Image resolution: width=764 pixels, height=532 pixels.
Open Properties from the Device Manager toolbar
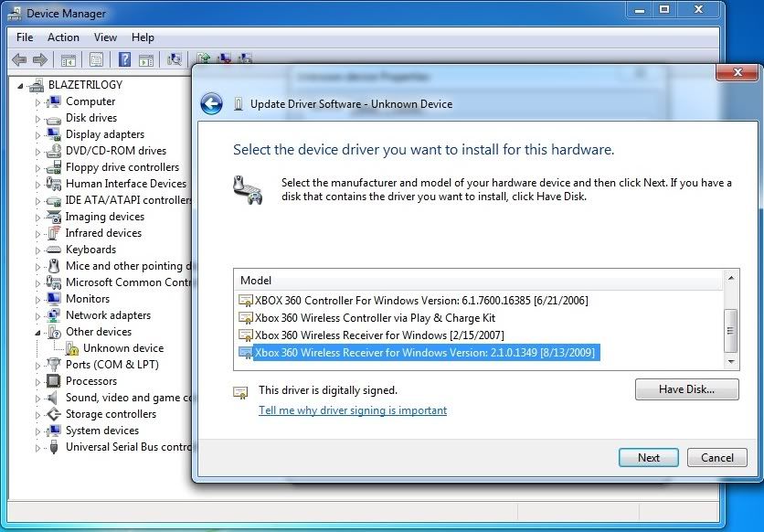97,60
